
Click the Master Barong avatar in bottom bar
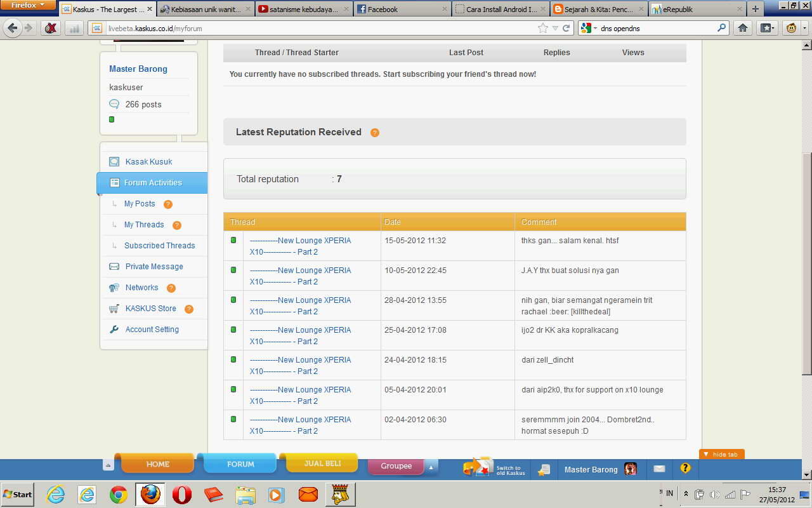click(631, 469)
